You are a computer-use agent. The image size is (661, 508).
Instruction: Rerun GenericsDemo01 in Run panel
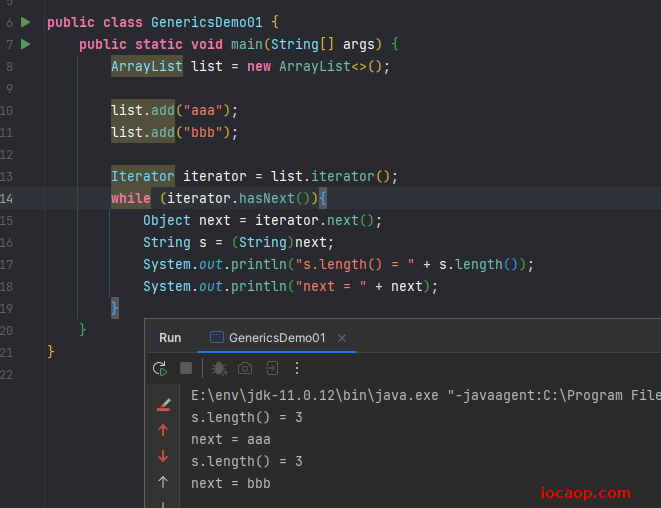point(160,368)
